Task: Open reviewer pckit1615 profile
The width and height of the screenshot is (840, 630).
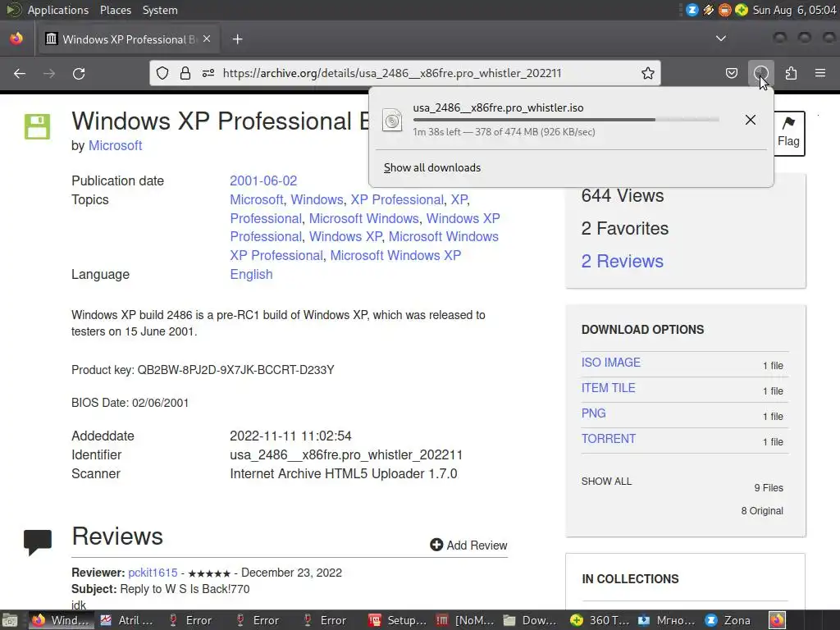Action: coord(153,573)
